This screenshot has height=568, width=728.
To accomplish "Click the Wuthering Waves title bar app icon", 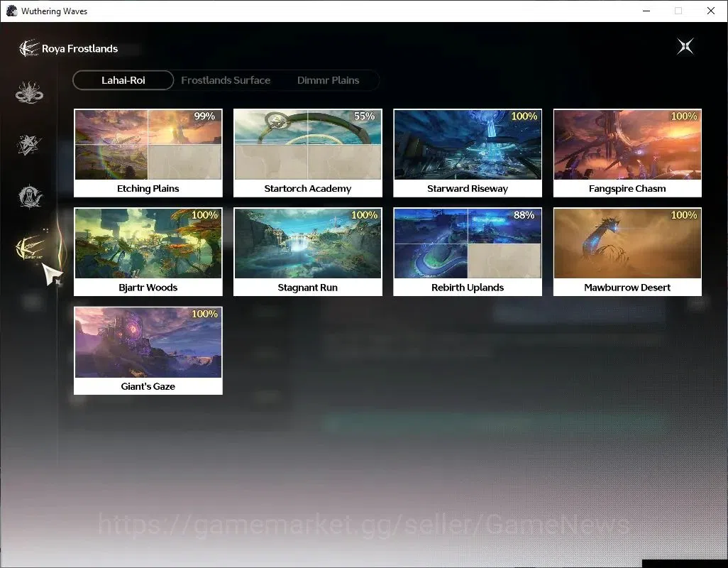I will pyautogui.click(x=11, y=11).
